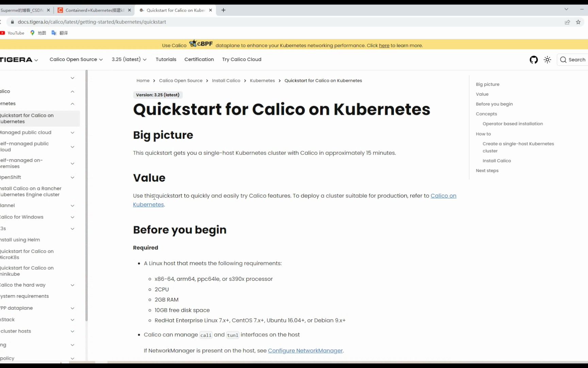Screen dimensions: 588x368
Task: Click the TIGERA logo
Action: click(16, 60)
